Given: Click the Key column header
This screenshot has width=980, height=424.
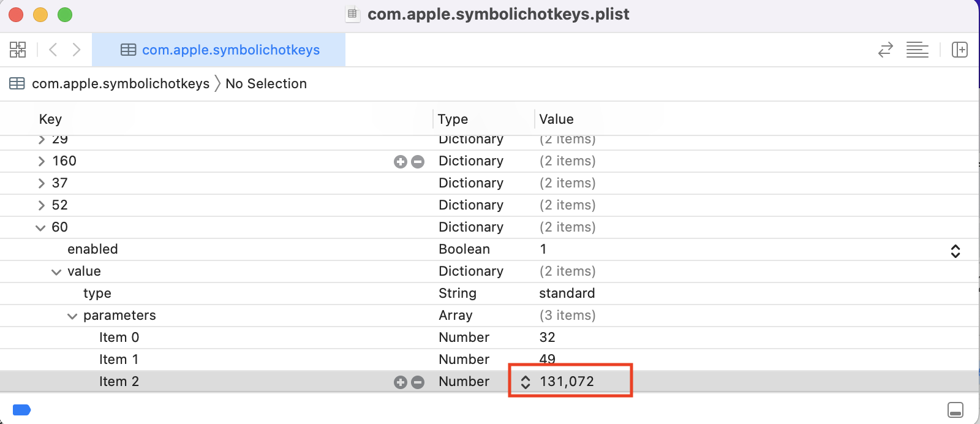Looking at the screenshot, I should click(x=50, y=119).
